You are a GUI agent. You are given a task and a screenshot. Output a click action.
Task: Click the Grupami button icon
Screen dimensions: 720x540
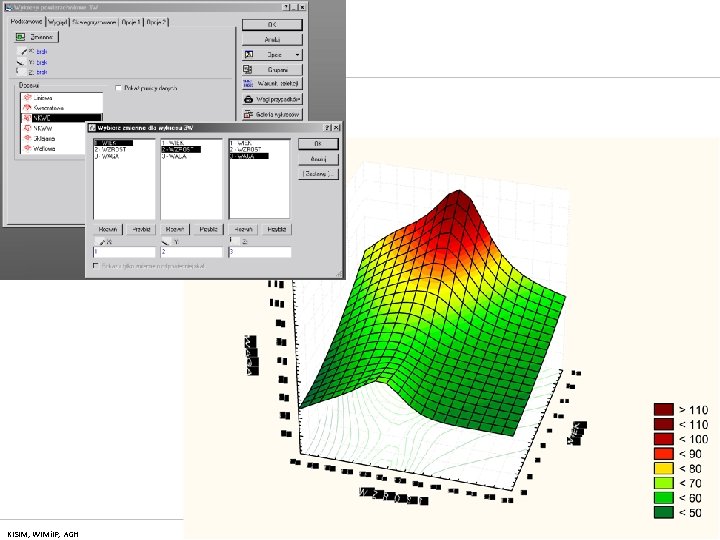point(248,70)
